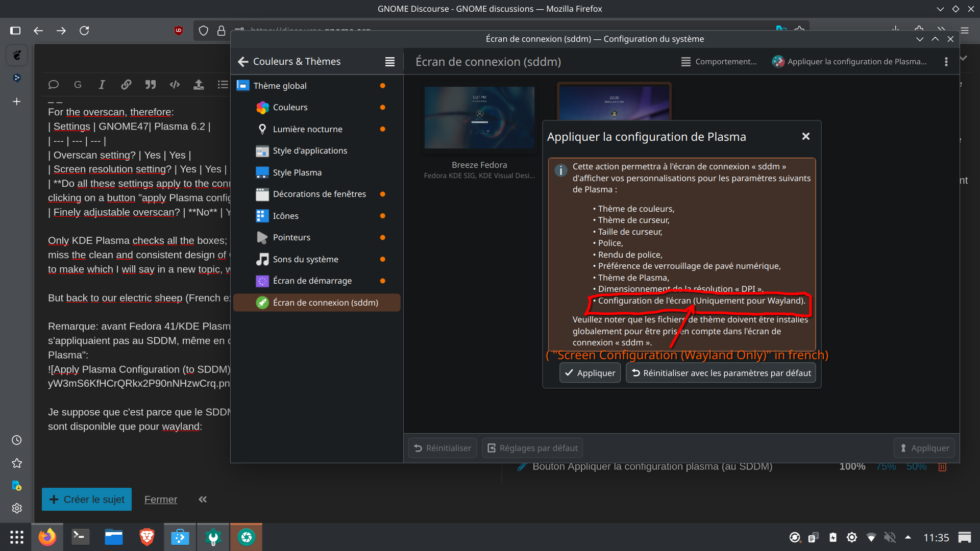Viewport: 980px width, 551px height.
Task: Open muted volume tray icon
Action: pos(890,537)
